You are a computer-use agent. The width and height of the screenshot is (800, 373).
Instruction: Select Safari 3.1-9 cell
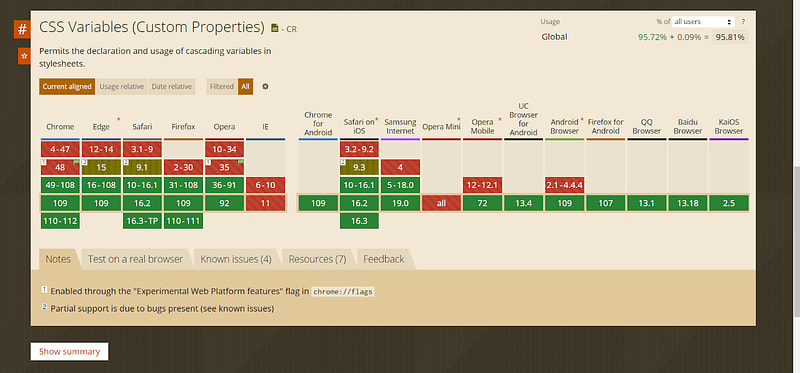(x=142, y=150)
